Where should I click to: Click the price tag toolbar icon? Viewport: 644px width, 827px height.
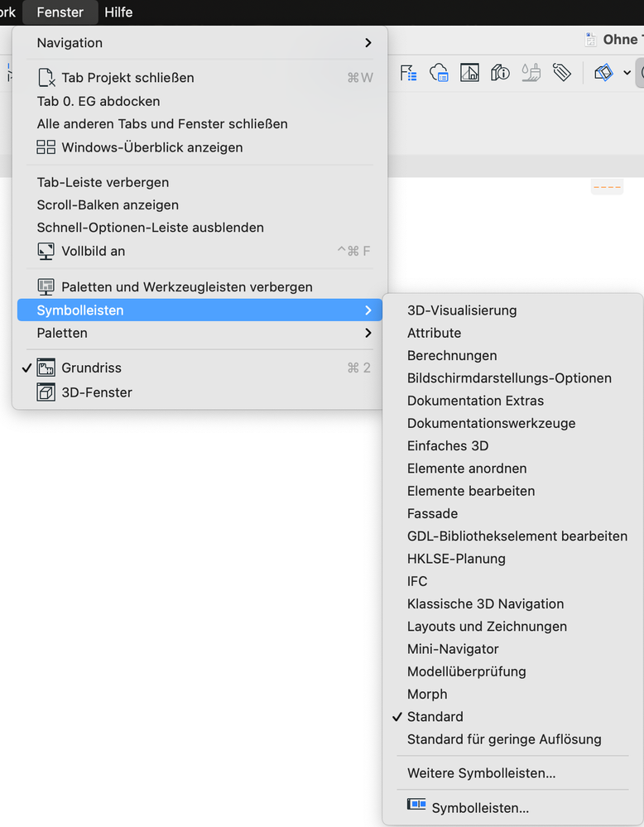[562, 73]
